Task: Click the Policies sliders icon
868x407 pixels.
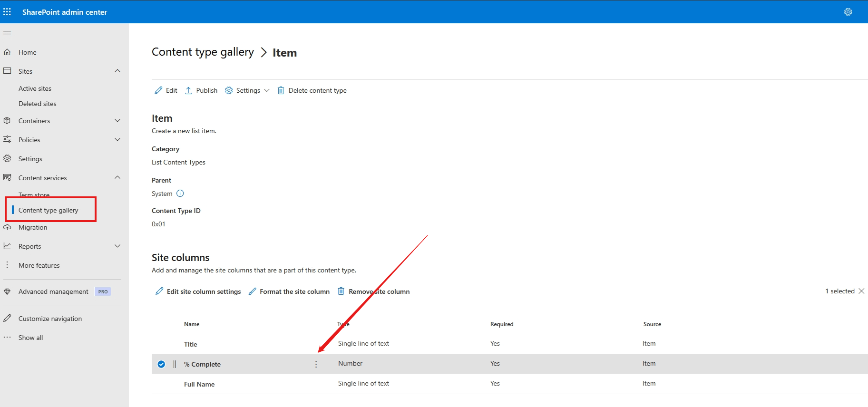Action: tap(7, 139)
